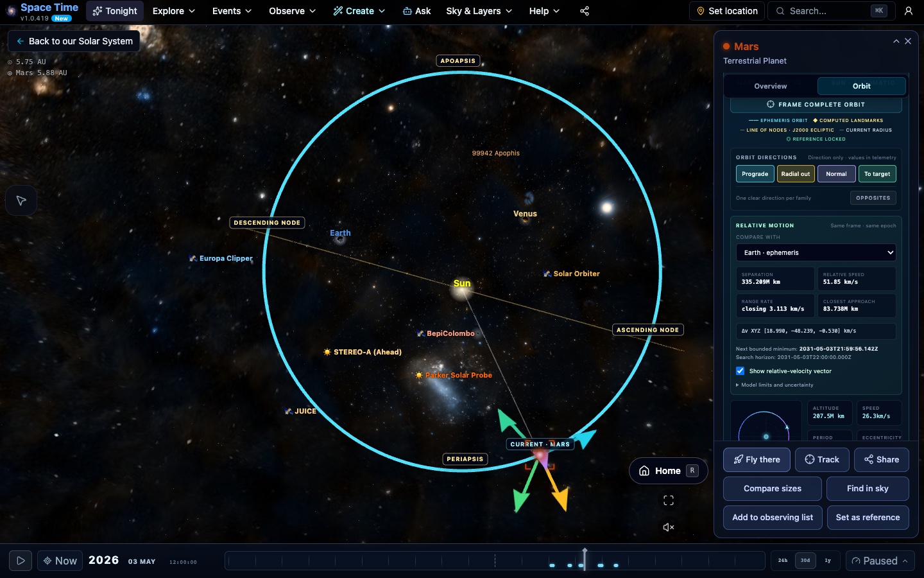Click the Apoapsis landmark label
The image size is (924, 578).
[458, 61]
